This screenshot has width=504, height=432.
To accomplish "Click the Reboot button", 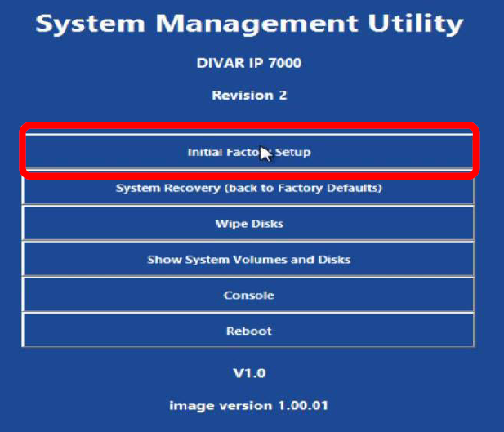I will tap(249, 331).
